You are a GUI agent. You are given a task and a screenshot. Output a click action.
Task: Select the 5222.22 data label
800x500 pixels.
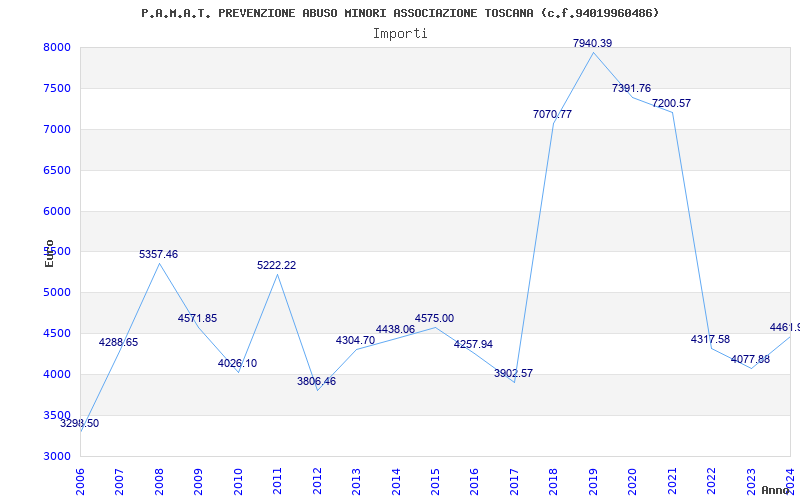[277, 265]
